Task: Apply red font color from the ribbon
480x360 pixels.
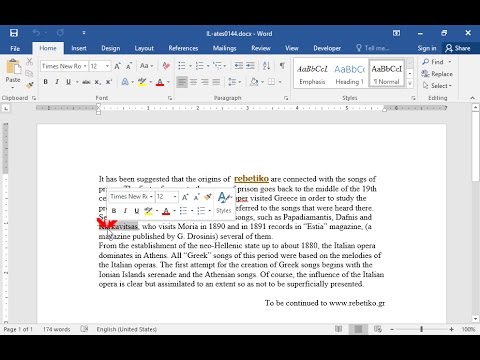Action: [x=160, y=82]
